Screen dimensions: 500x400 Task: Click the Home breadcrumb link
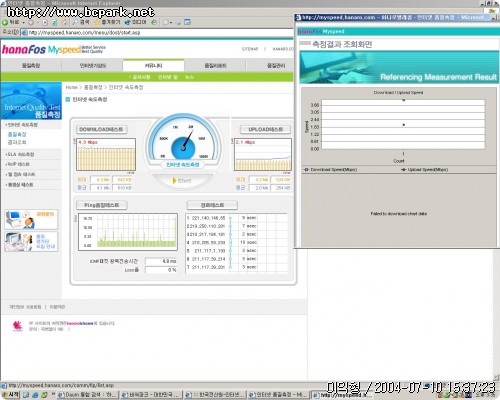pyautogui.click(x=71, y=87)
